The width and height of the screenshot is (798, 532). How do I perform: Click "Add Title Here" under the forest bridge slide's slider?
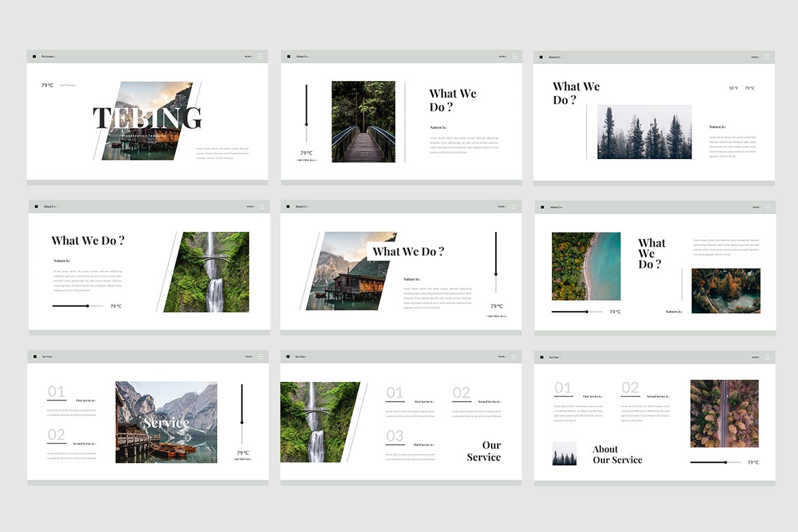click(x=306, y=161)
